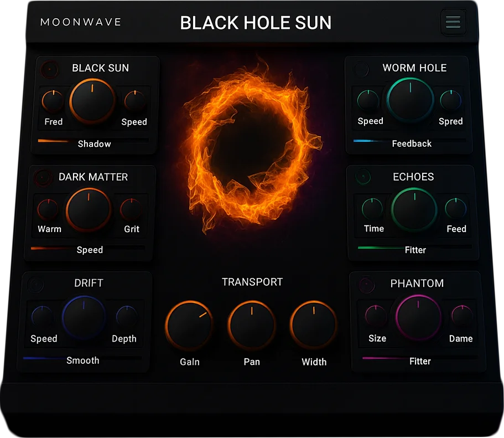Click the Fitter label under Echoes
The image size is (504, 438).
(x=415, y=250)
